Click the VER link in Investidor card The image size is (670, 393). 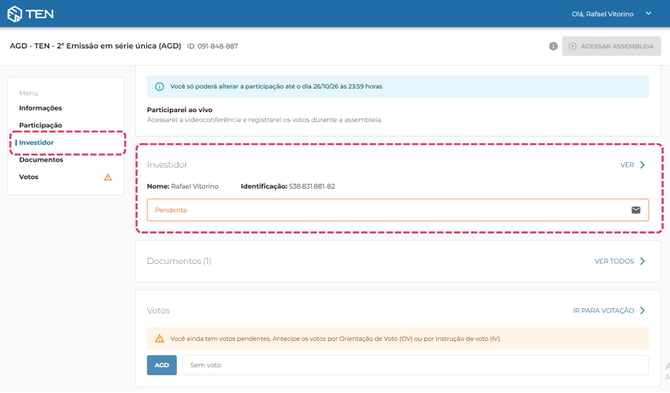(x=627, y=165)
